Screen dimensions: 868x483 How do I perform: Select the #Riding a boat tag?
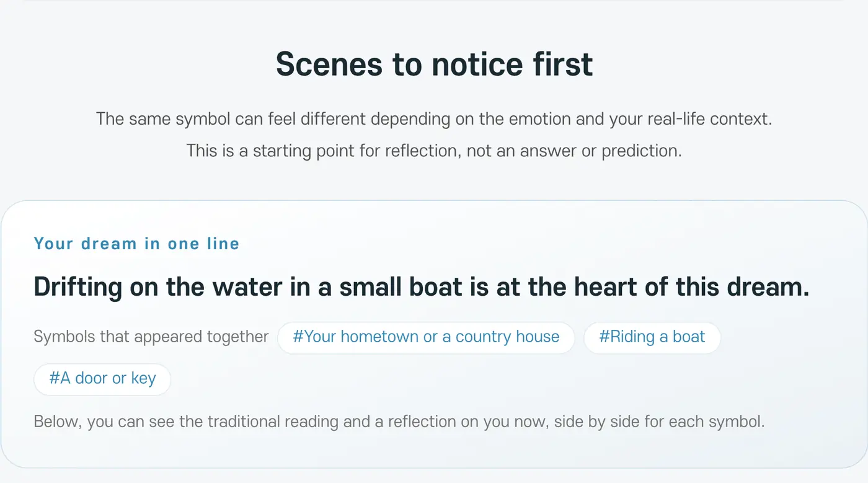(x=652, y=337)
